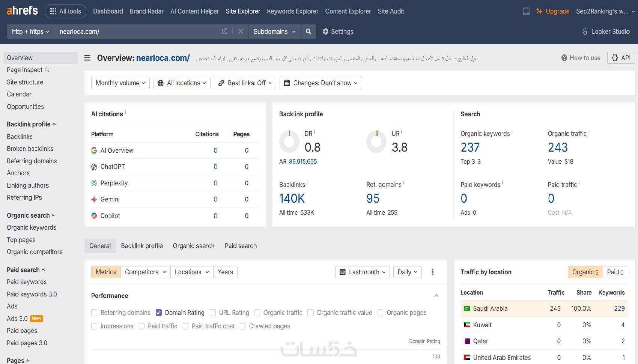
Task: Open the nearloca.com/ overview link
Action: click(163, 58)
